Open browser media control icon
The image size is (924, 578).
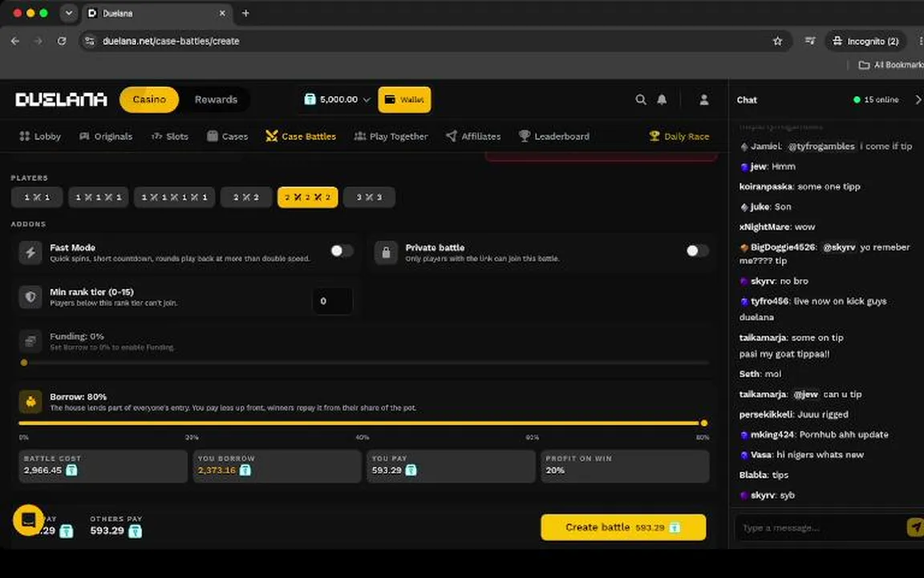(810, 41)
